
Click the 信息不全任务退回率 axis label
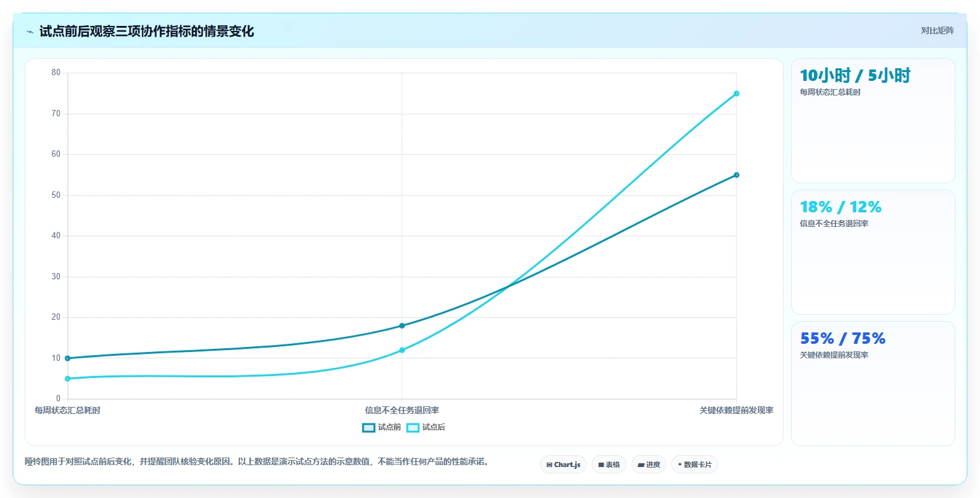point(402,410)
